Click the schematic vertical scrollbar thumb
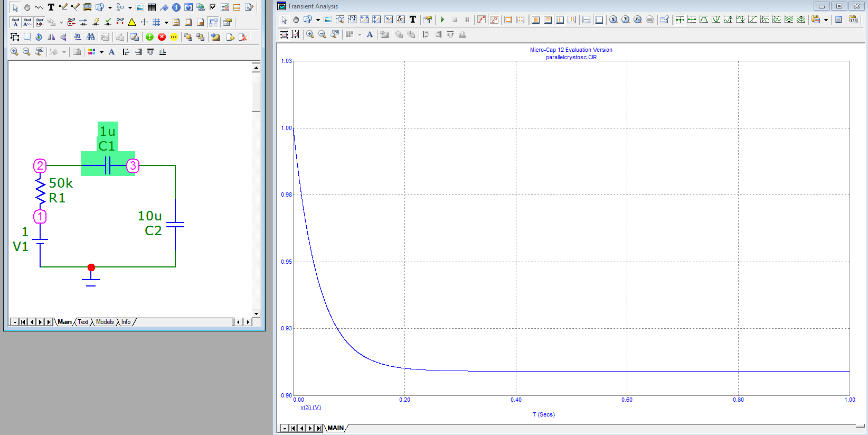The width and height of the screenshot is (868, 435). pyautogui.click(x=256, y=96)
